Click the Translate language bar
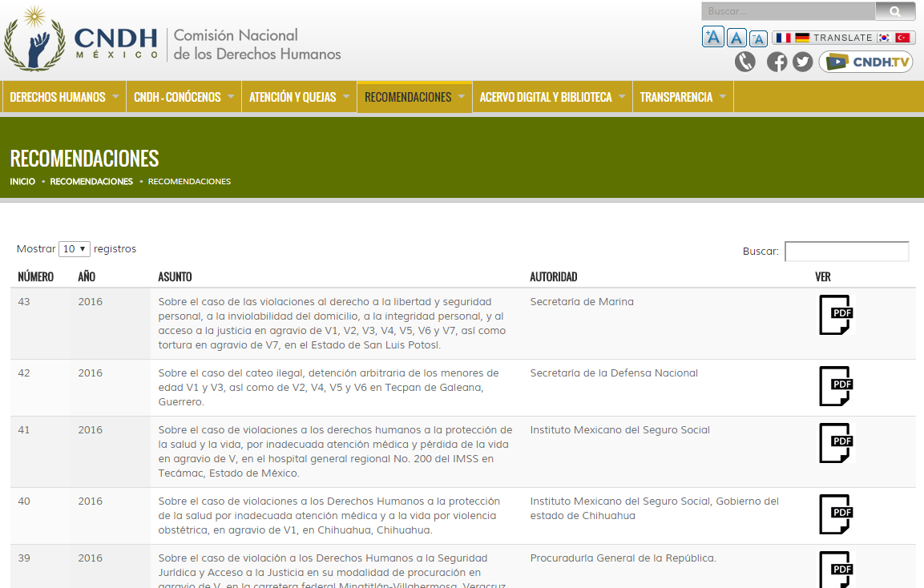 coord(843,38)
